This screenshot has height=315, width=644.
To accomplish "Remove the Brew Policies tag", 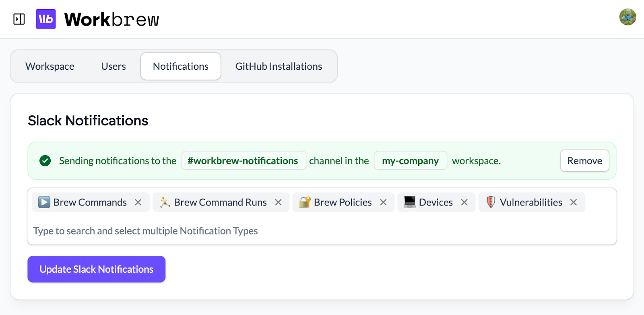I will (x=383, y=202).
